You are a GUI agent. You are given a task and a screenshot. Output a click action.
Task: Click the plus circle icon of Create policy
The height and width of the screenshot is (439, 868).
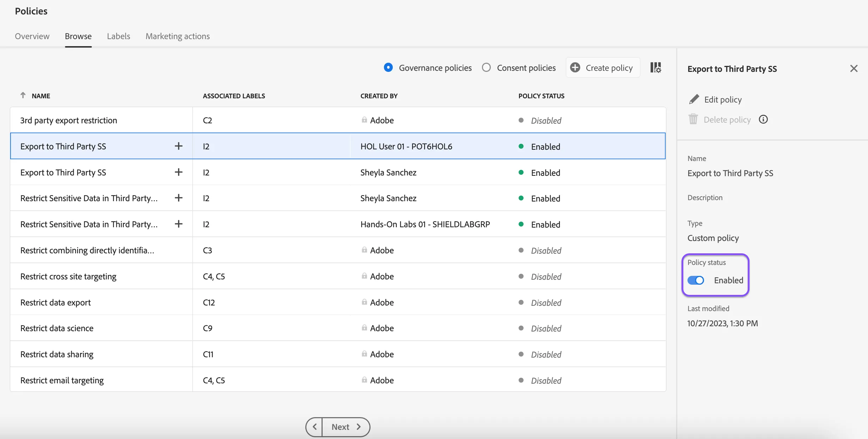pos(575,67)
